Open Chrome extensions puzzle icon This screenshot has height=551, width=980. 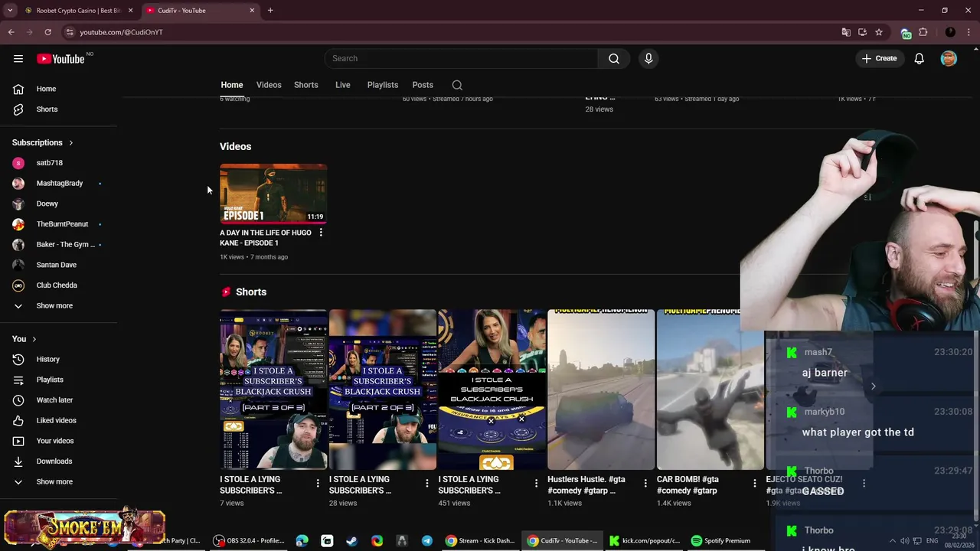(x=923, y=32)
